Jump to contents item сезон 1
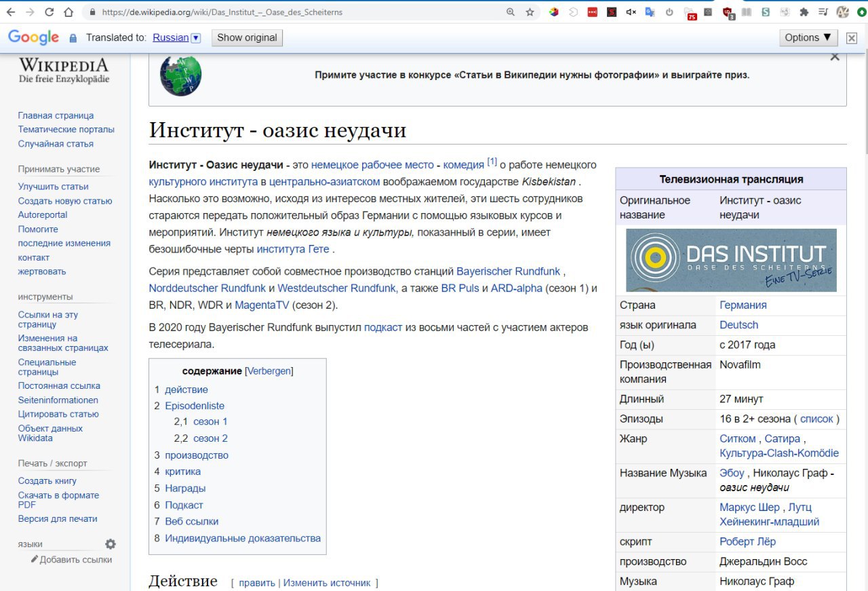 tap(210, 422)
